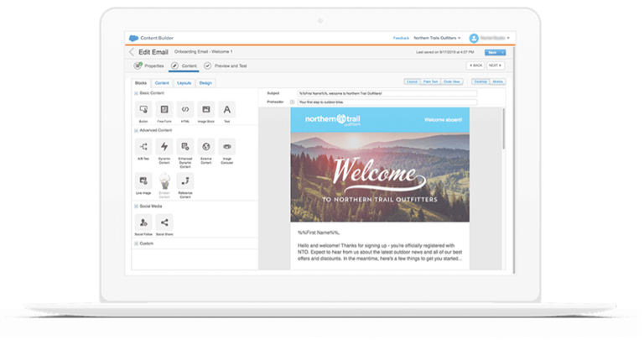Select the Reference Content block
The height and width of the screenshot is (340, 644).
185,180
